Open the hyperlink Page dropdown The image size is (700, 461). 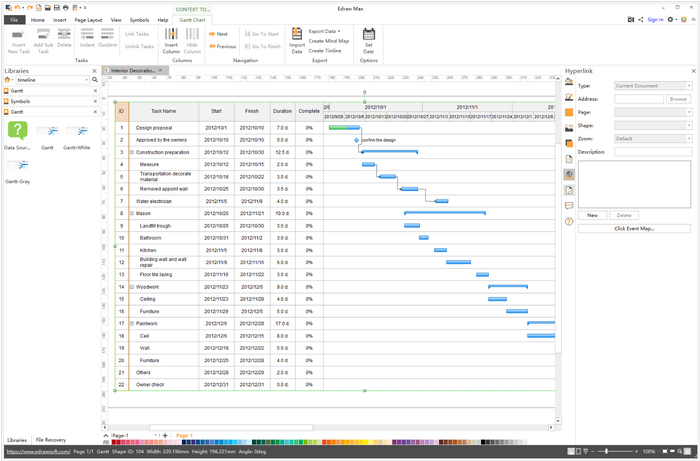(x=654, y=112)
